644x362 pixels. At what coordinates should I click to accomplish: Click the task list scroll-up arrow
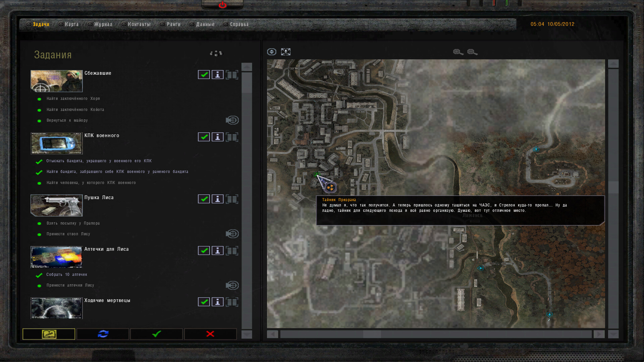click(247, 67)
